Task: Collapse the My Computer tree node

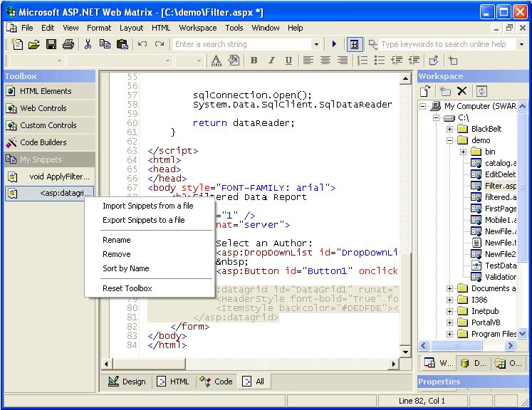Action: tap(422, 107)
